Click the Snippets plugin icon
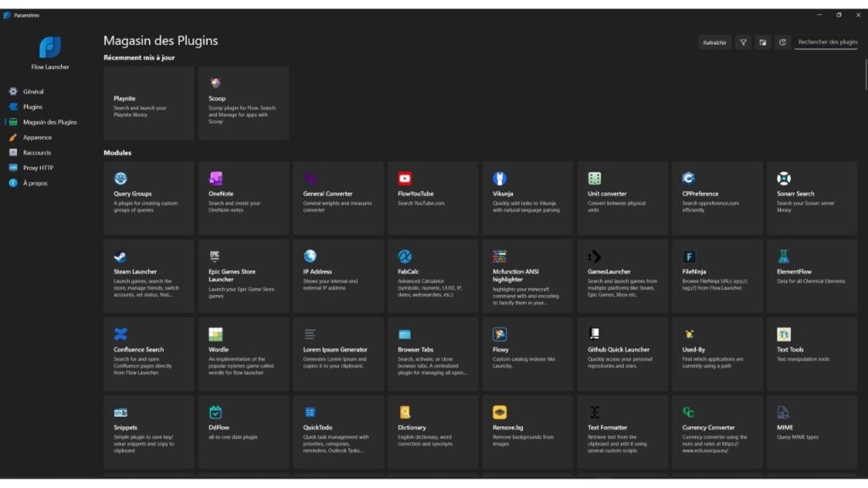The width and height of the screenshot is (868, 488). coord(120,413)
